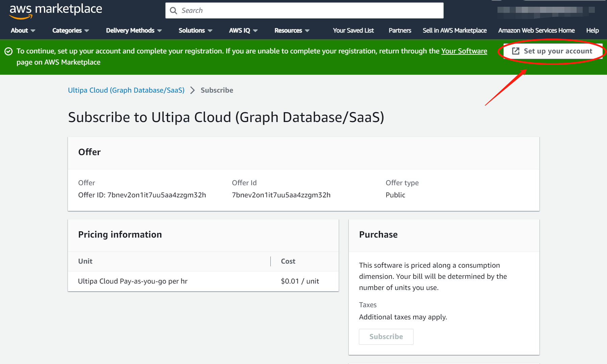
Task: Expand Delivery Methods dropdown
Action: pos(134,30)
